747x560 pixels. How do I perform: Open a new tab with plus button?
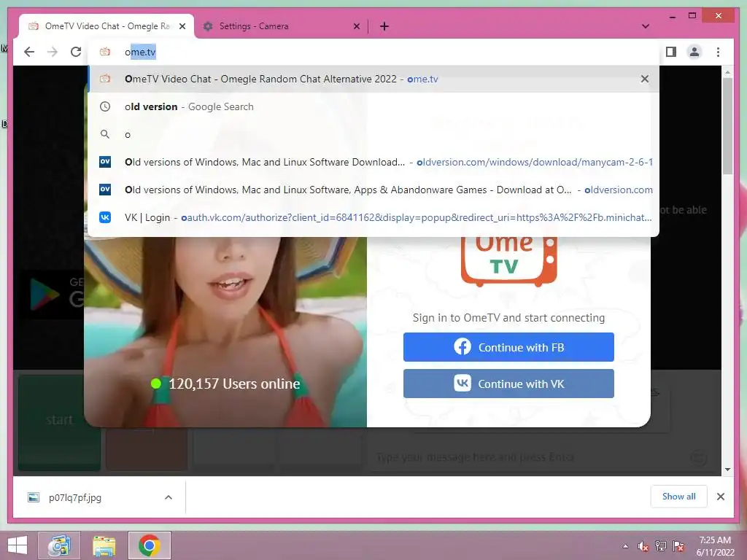[x=384, y=26]
